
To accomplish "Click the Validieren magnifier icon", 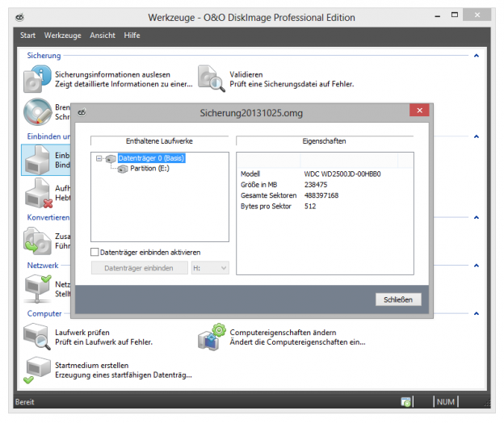I will (x=211, y=78).
